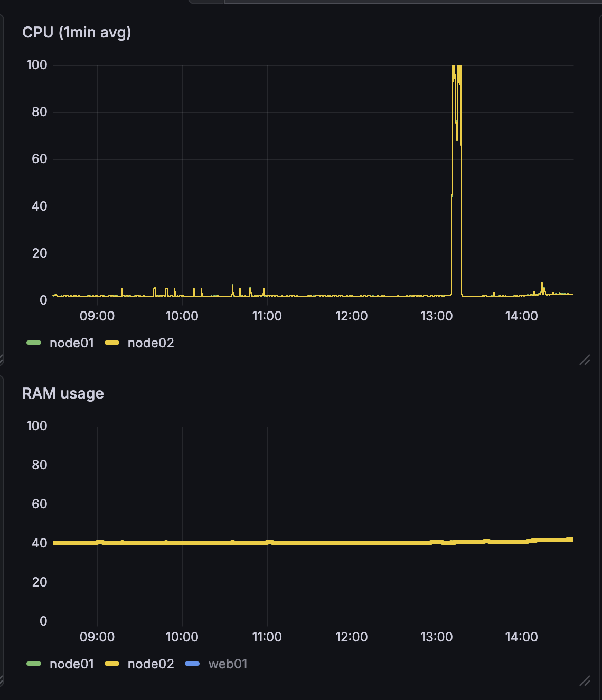This screenshot has width=602, height=700.
Task: Click green node01 color swatch in CPU legend
Action: 34,343
